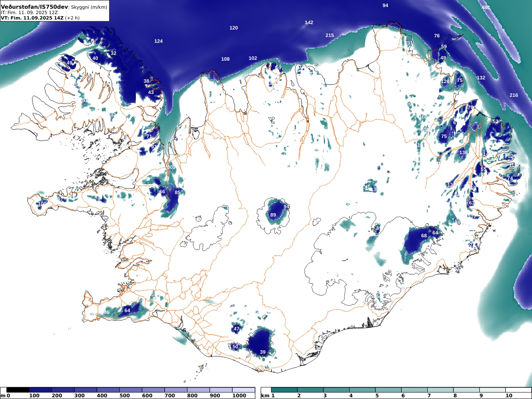Click the 47 value in south Iceland

coord(236,329)
